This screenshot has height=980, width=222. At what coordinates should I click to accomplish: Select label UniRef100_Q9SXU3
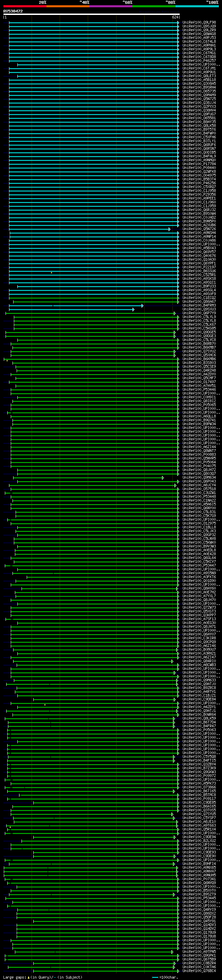click(x=199, y=309)
